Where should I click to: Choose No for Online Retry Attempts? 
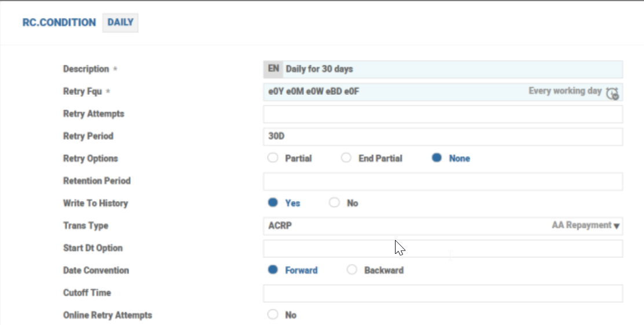[273, 315]
